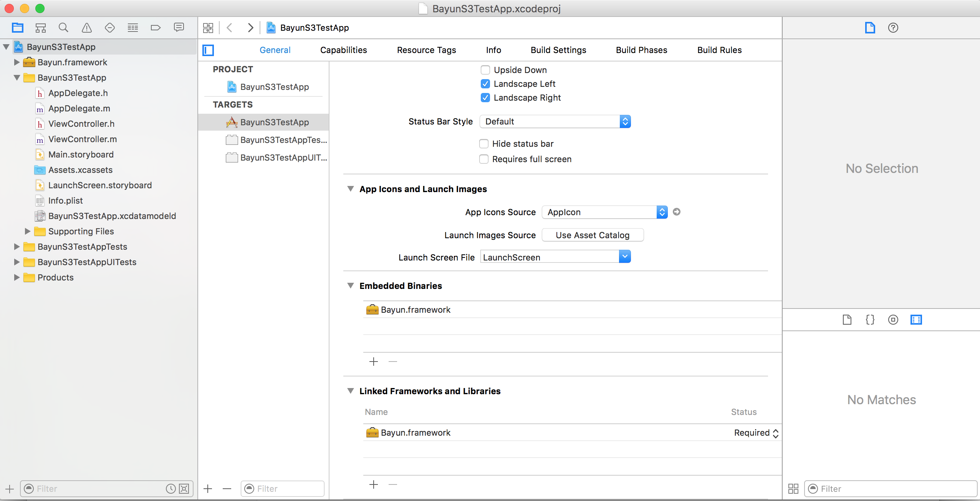Open the Code Snippet library braces icon
The image size is (980, 501).
(x=870, y=320)
